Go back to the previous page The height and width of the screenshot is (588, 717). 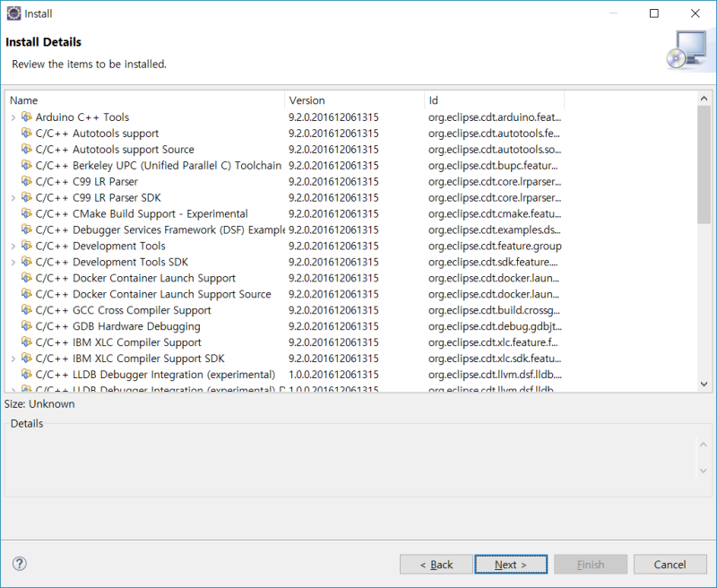[x=436, y=564]
